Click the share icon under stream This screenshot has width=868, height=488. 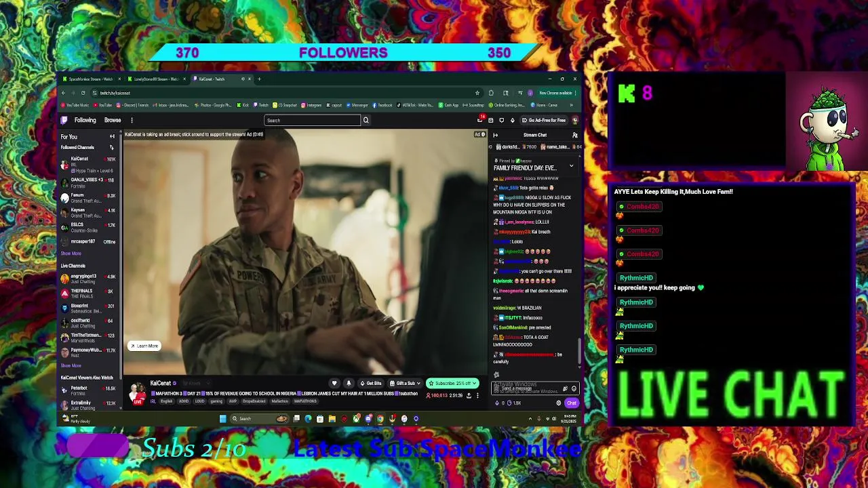tap(468, 395)
